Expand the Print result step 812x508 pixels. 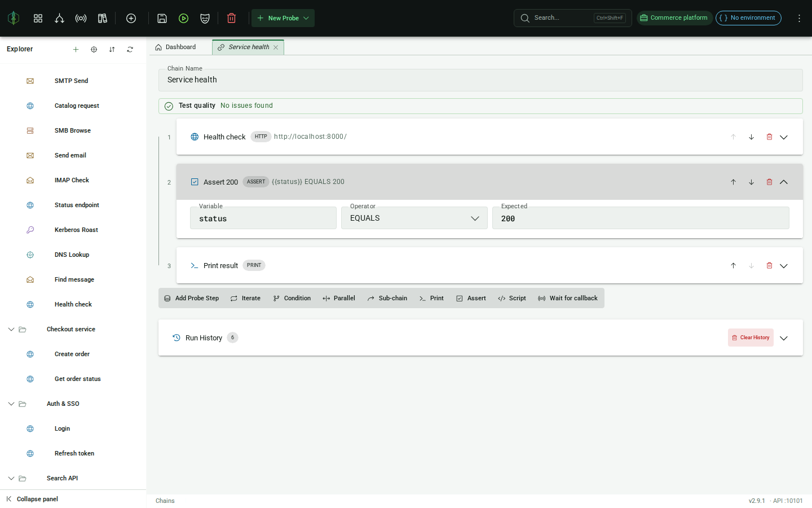pyautogui.click(x=784, y=266)
